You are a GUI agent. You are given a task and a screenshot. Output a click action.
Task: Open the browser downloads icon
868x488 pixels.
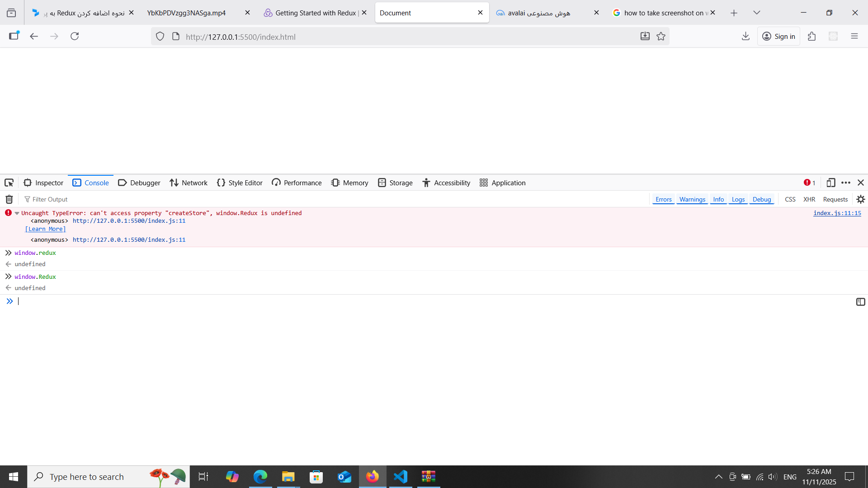tap(745, 36)
